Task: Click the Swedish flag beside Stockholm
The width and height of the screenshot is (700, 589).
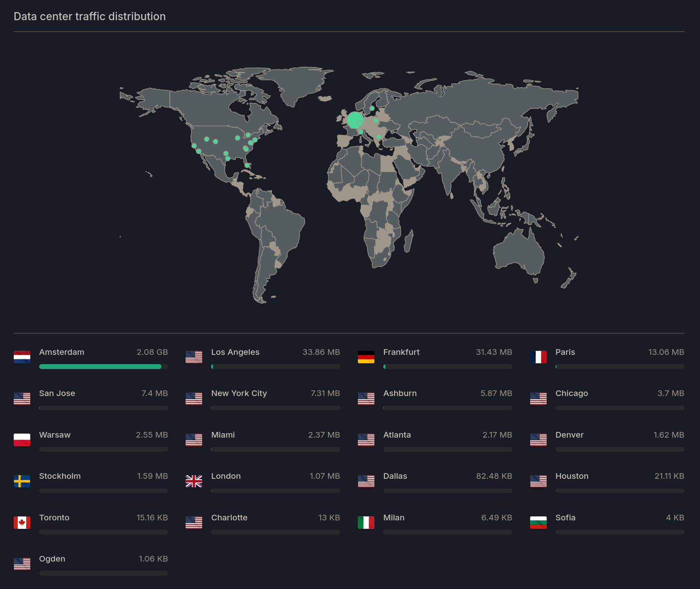Action: coord(22,481)
